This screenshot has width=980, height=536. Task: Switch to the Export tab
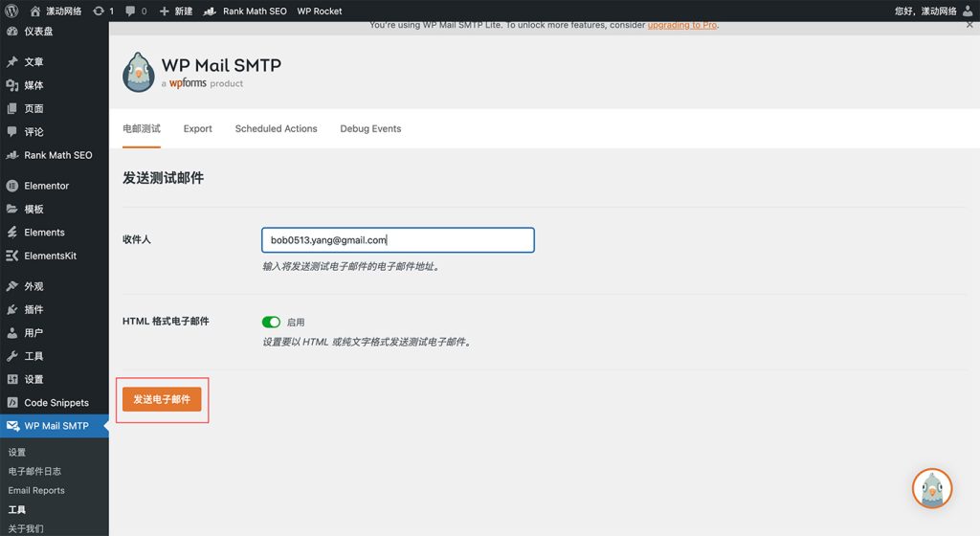[x=197, y=128]
